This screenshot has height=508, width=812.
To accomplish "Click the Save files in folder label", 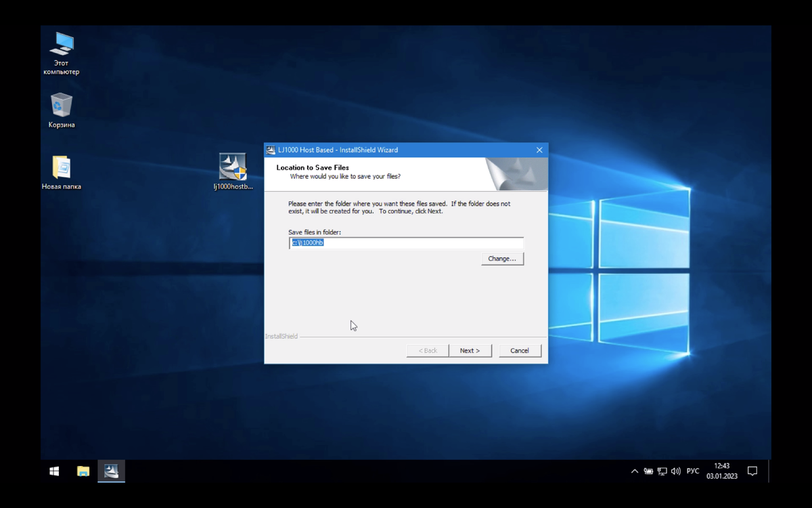I will [x=315, y=232].
